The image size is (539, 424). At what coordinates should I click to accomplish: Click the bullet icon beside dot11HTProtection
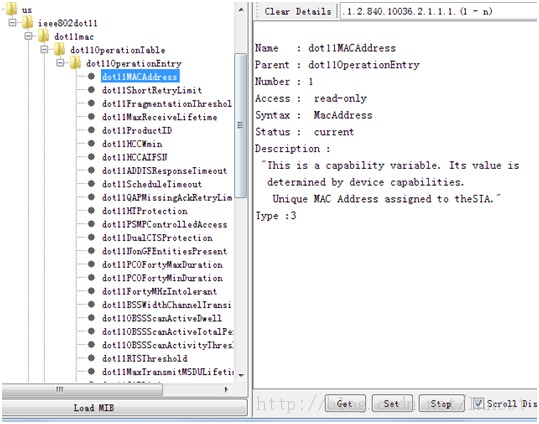(x=91, y=210)
